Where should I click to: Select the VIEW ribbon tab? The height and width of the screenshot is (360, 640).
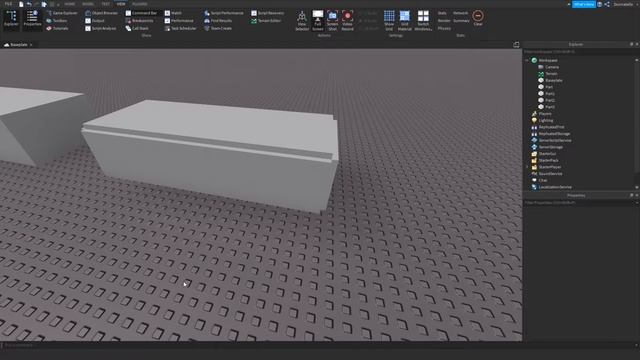point(121,4)
